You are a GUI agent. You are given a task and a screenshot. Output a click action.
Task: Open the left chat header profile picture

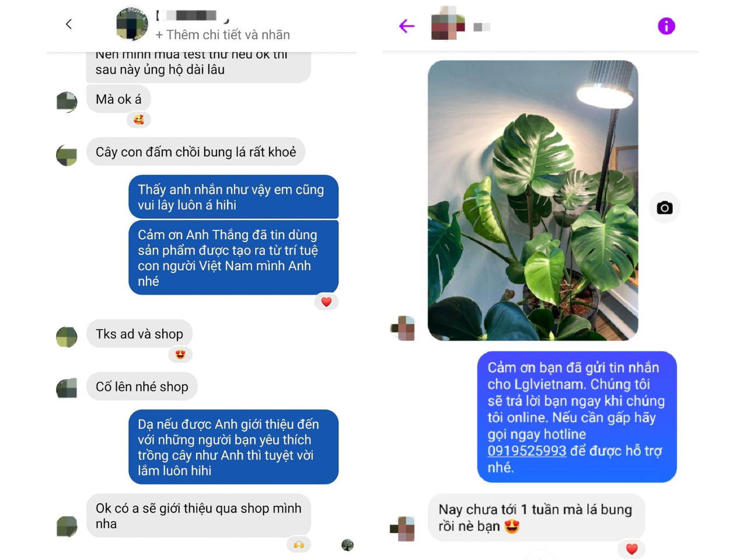pos(132,24)
